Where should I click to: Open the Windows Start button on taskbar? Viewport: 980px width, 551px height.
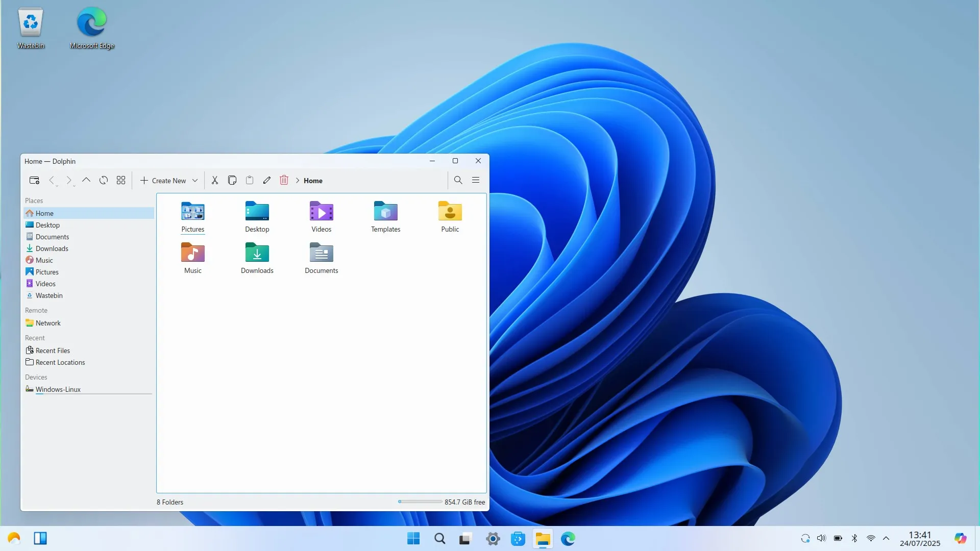[x=413, y=539]
